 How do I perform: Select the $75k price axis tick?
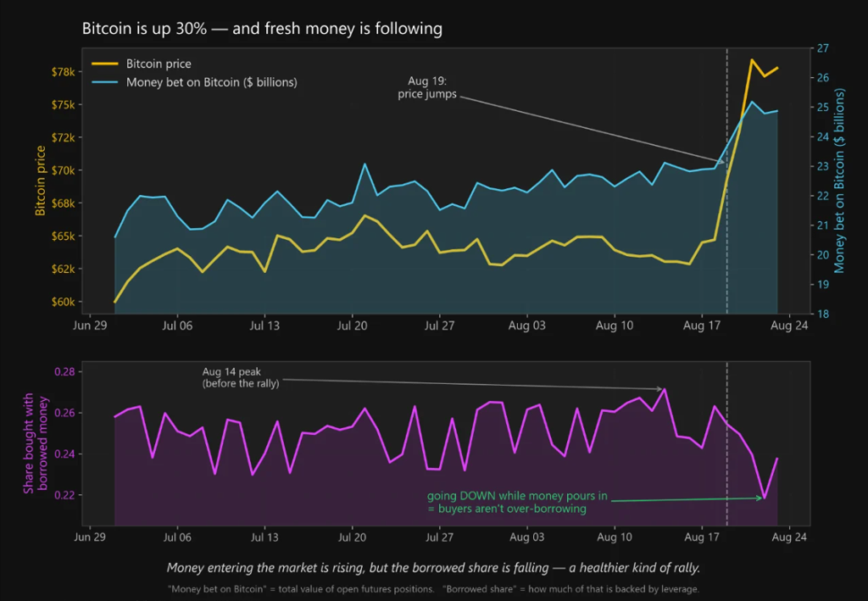(x=63, y=105)
